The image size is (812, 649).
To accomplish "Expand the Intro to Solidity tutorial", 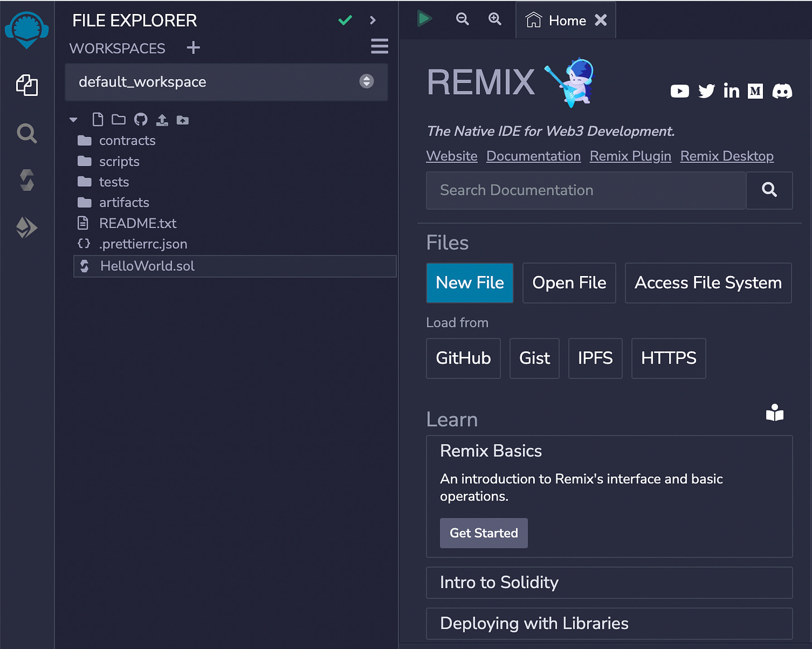I will [610, 583].
